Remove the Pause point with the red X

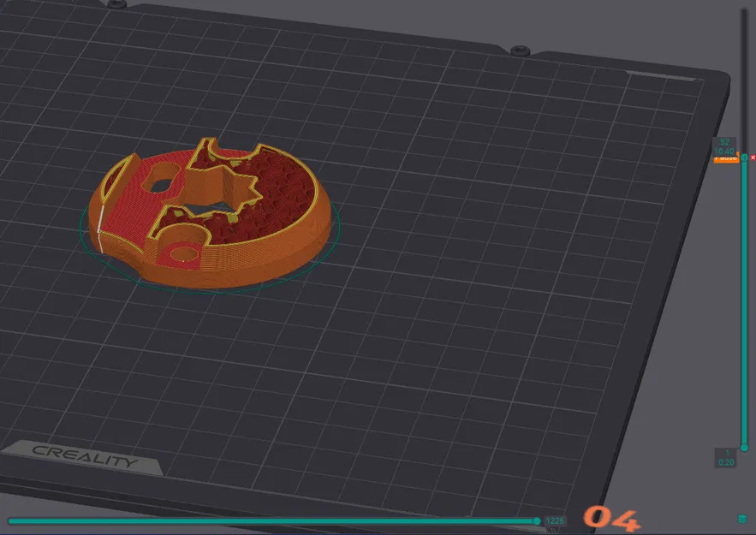753,158
